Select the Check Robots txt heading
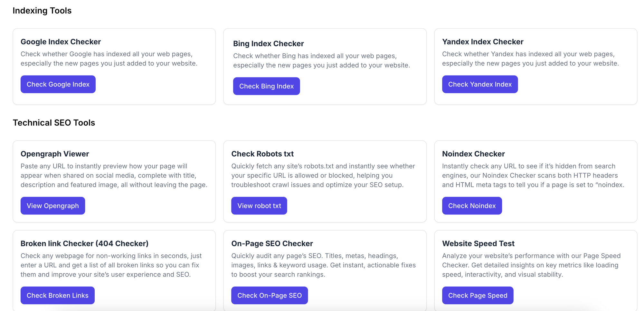Image resolution: width=644 pixels, height=311 pixels. coord(262,154)
